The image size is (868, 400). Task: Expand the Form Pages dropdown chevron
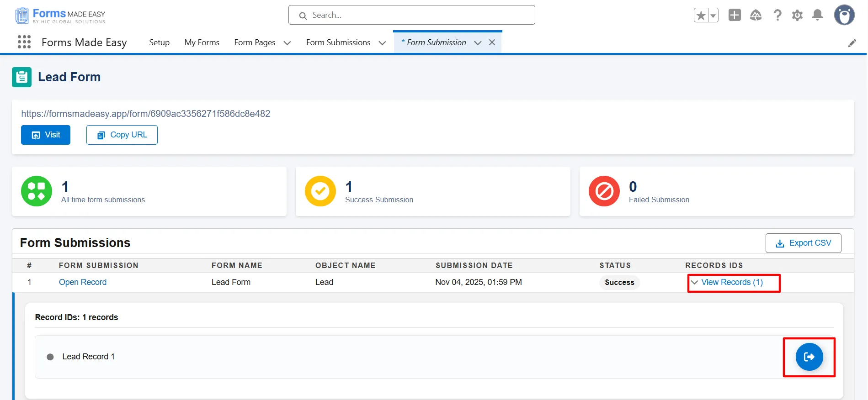click(x=287, y=43)
